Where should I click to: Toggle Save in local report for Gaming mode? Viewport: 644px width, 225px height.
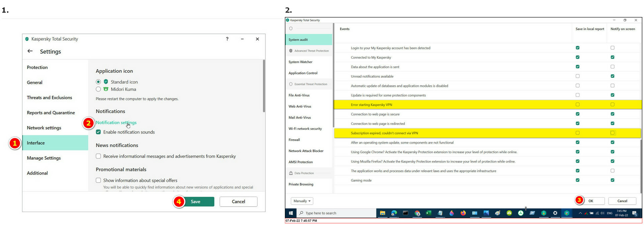click(577, 180)
